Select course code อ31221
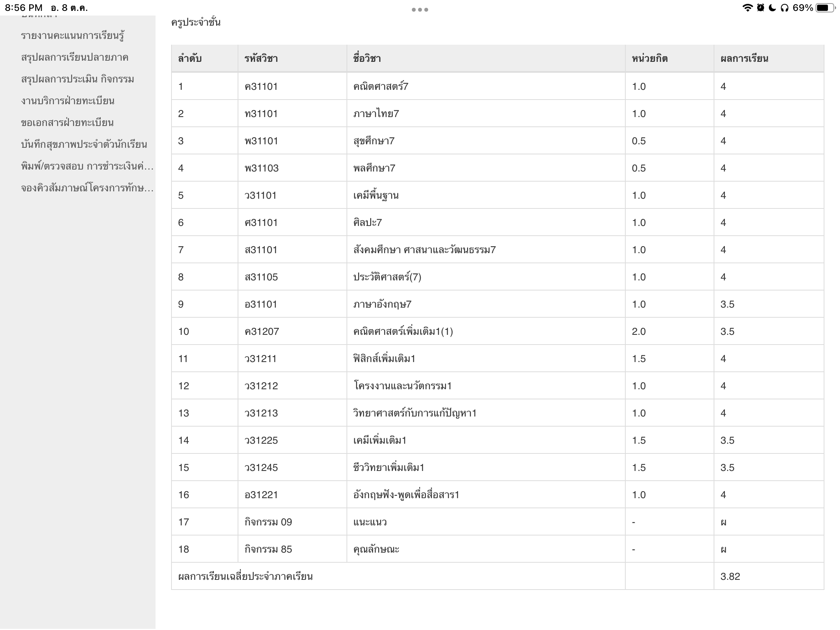 coord(261,495)
